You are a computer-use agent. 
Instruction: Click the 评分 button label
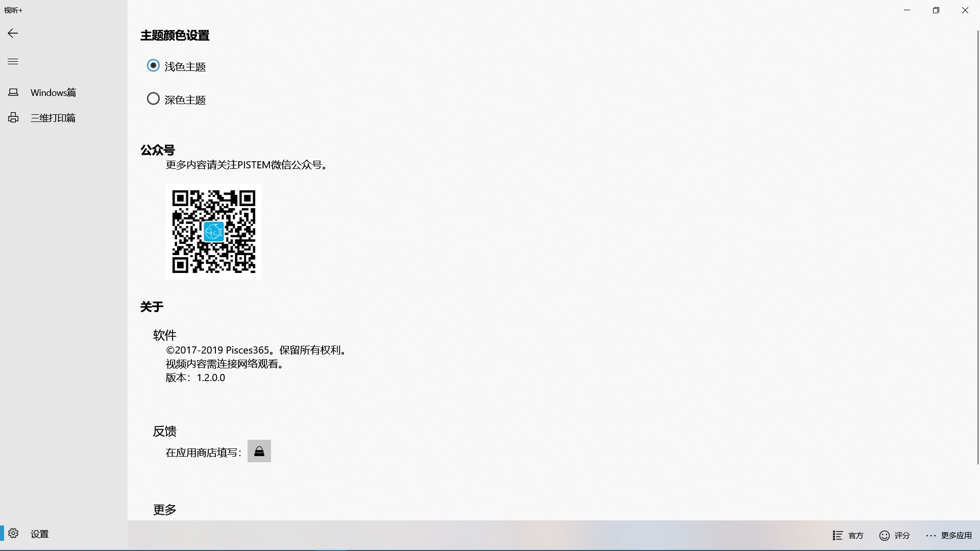click(902, 535)
